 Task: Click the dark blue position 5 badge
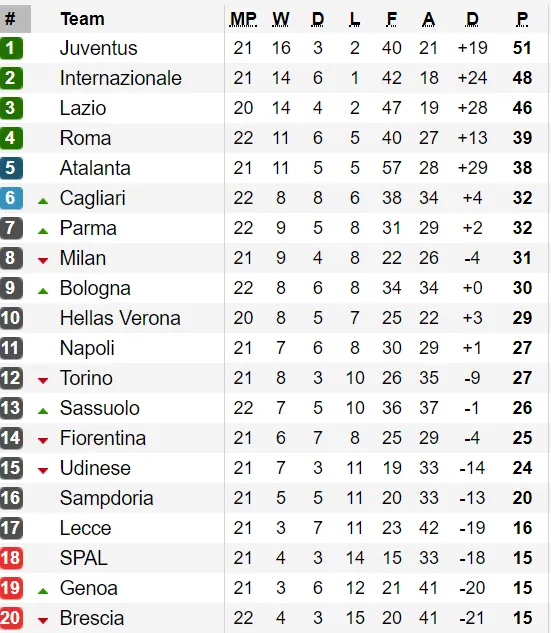pos(11,168)
